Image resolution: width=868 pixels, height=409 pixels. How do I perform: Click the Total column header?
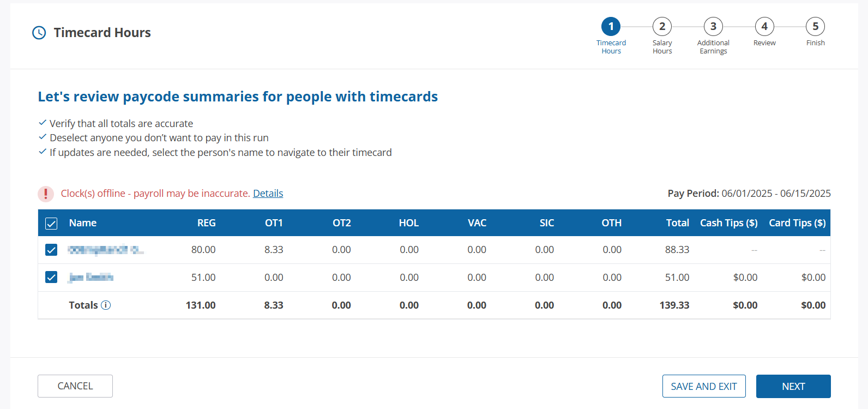point(678,223)
